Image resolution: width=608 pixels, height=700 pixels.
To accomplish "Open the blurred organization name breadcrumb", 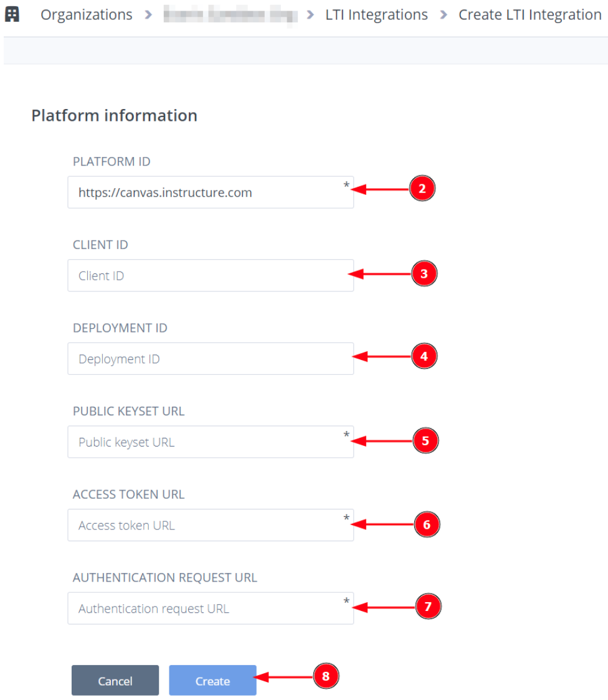I will point(230,14).
